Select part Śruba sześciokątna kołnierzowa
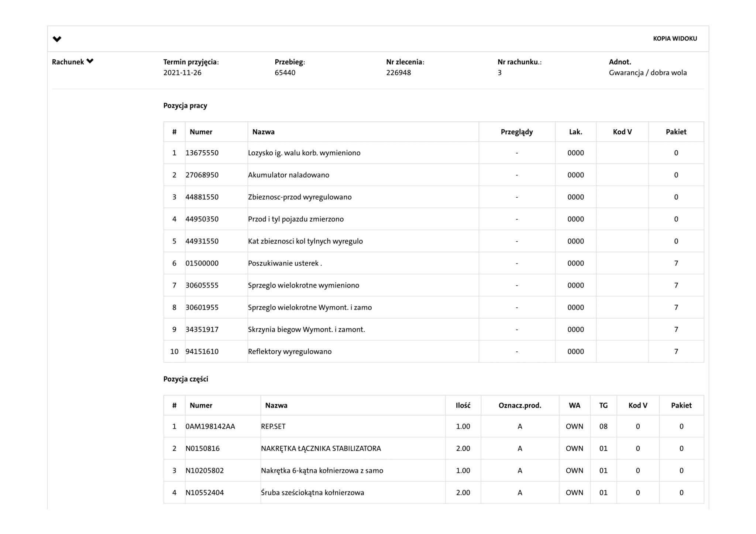The height and width of the screenshot is (534, 756). [312, 492]
